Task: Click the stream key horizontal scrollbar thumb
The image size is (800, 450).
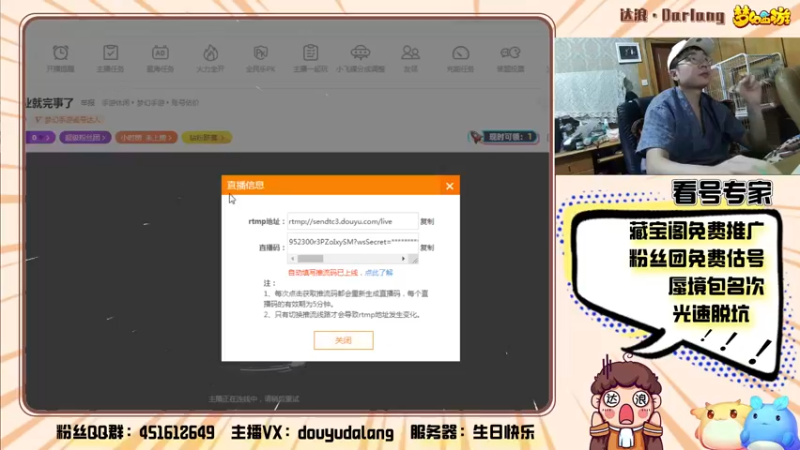Action: pyautogui.click(x=310, y=259)
